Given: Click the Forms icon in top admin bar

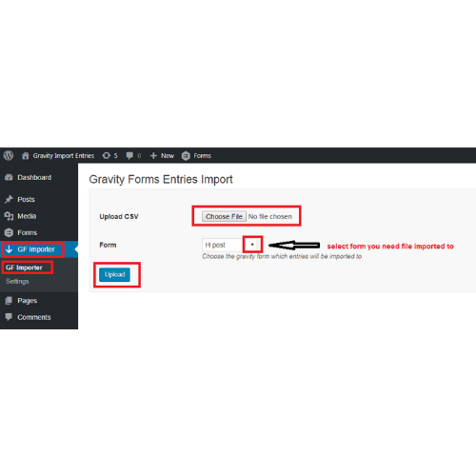Looking at the screenshot, I should [186, 156].
